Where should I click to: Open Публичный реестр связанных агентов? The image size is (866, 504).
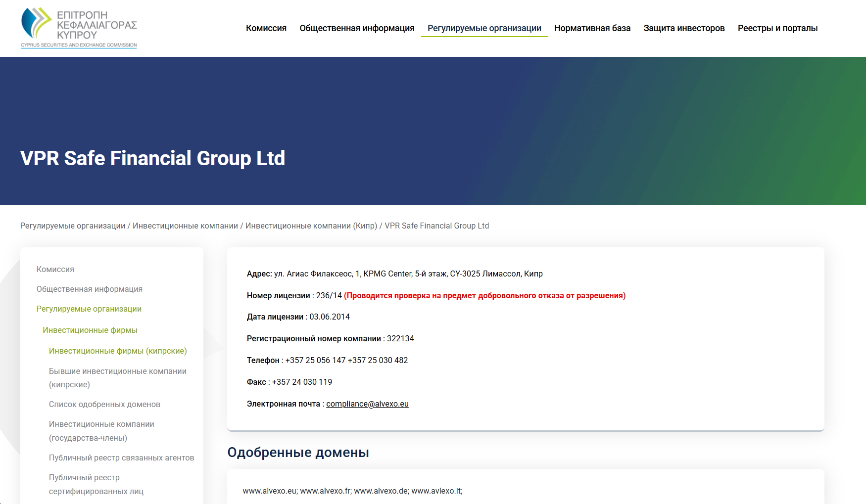point(121,458)
